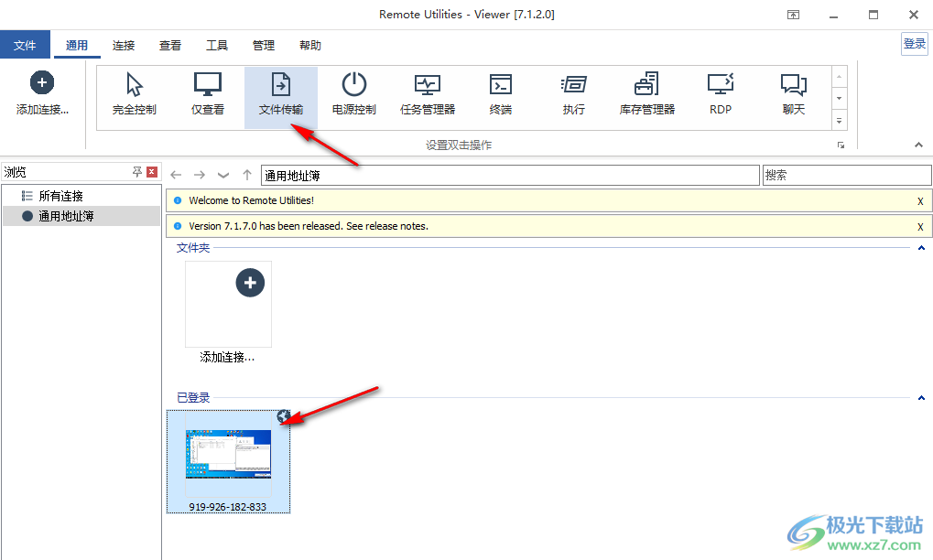
Task: Switch to the General (通用) tab
Action: (x=77, y=45)
